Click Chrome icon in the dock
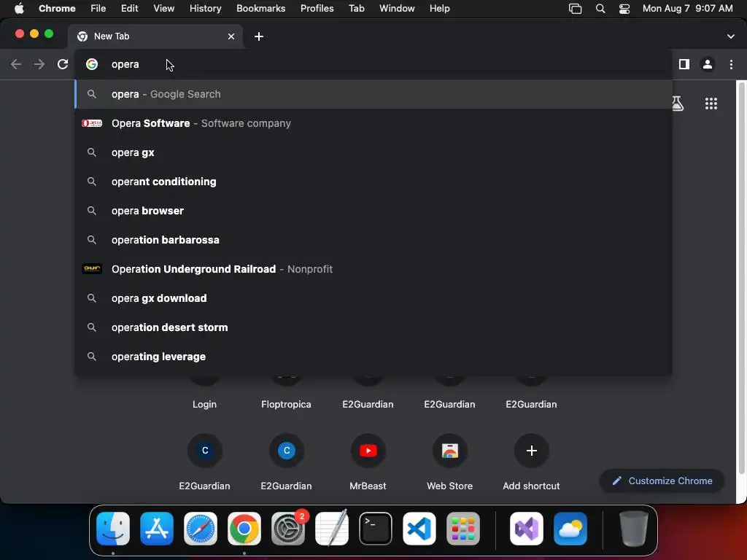The image size is (747, 560). 244,529
